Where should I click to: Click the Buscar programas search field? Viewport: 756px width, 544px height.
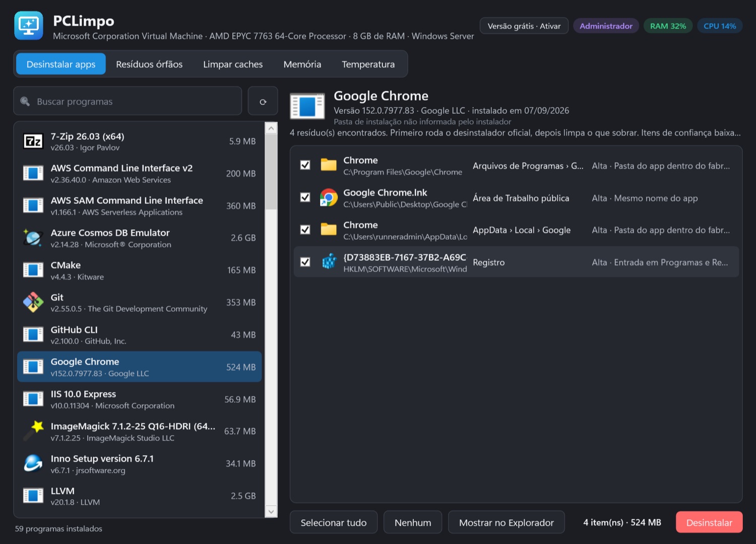point(128,101)
